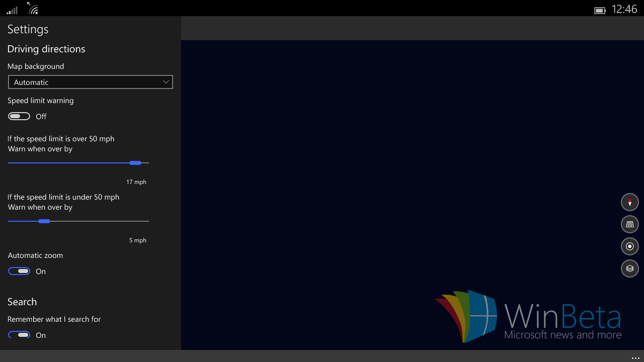Turn off Remember what I search for
644x362 pixels.
(19, 335)
